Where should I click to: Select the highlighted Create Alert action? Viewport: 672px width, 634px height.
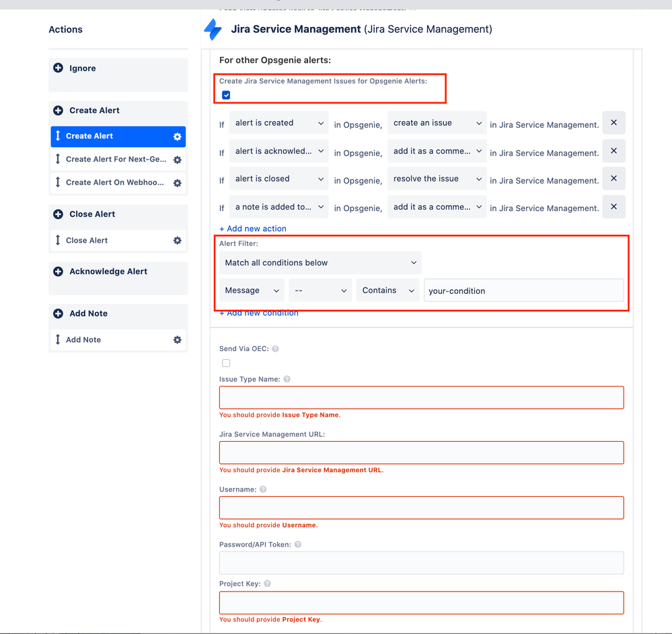click(x=118, y=136)
